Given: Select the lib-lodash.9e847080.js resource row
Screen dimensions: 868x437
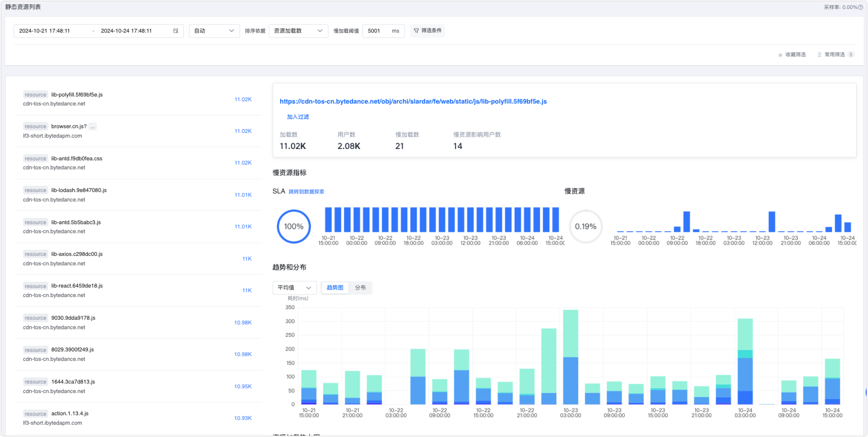Looking at the screenshot, I should tap(138, 195).
